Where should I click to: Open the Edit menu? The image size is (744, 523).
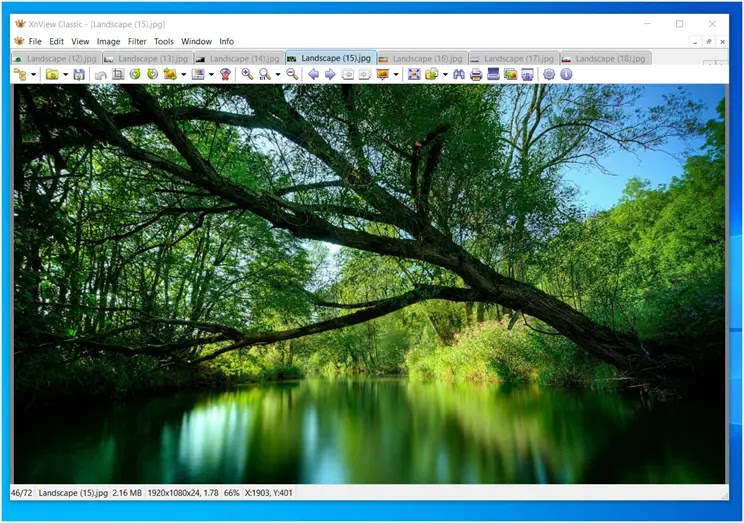(56, 42)
